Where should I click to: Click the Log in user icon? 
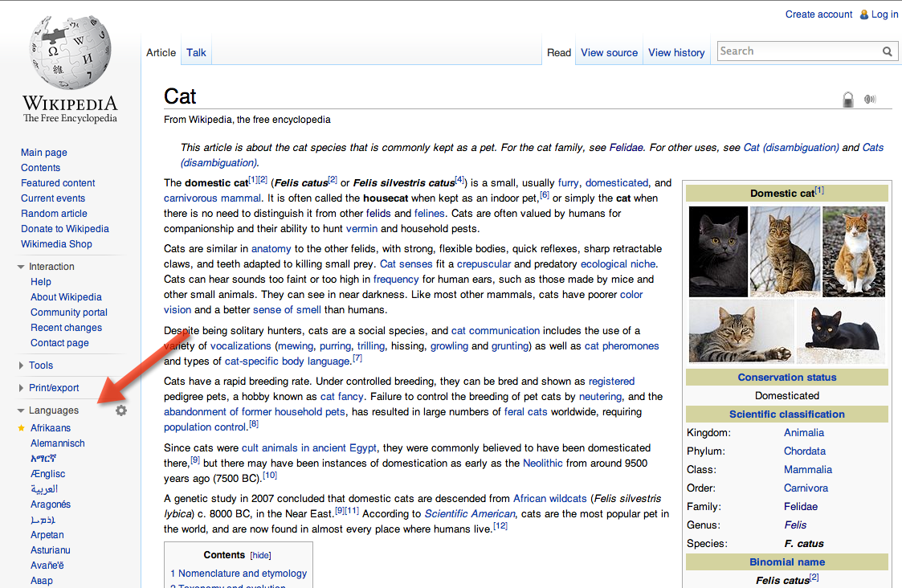[x=864, y=14]
